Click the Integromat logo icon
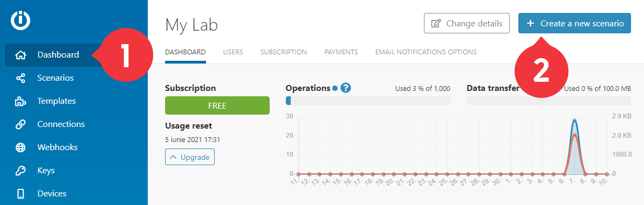Viewport: 644px width, 205px height. click(20, 21)
